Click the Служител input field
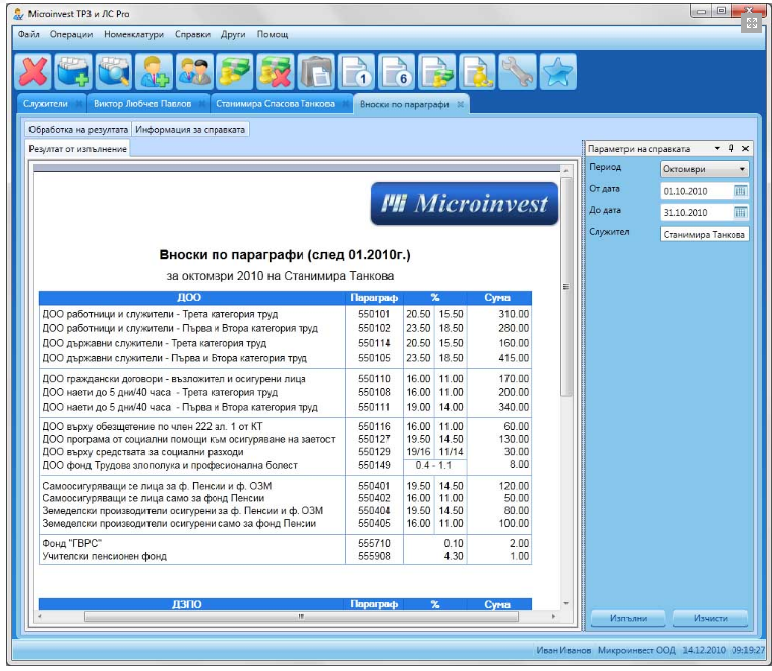 (703, 234)
